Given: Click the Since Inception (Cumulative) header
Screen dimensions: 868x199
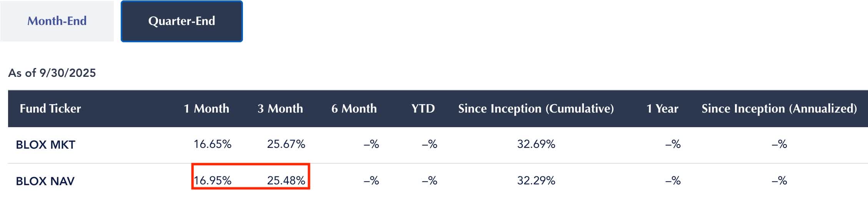Looking at the screenshot, I should point(536,109).
